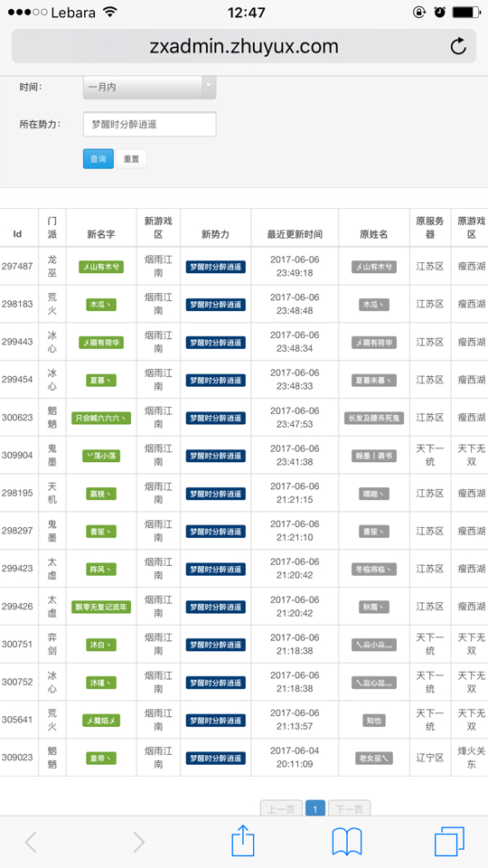The image size is (488, 868).
Task: Click the blue 查询 search button
Action: tap(99, 159)
